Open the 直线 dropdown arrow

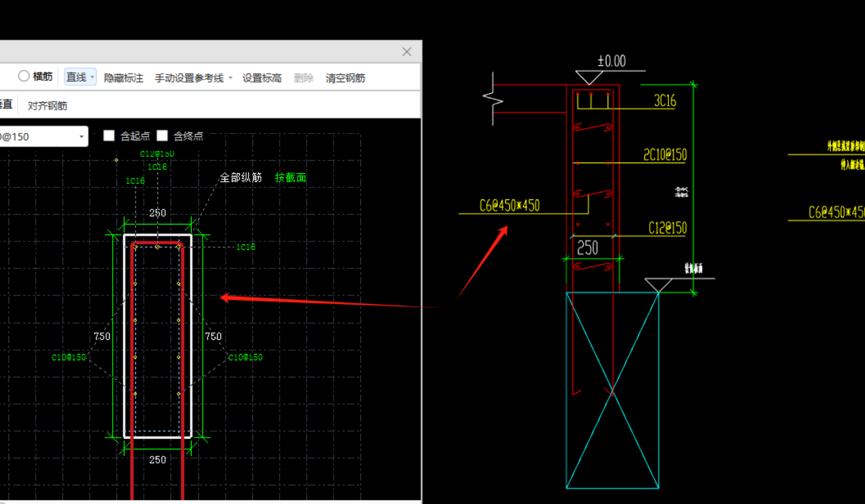point(92,77)
